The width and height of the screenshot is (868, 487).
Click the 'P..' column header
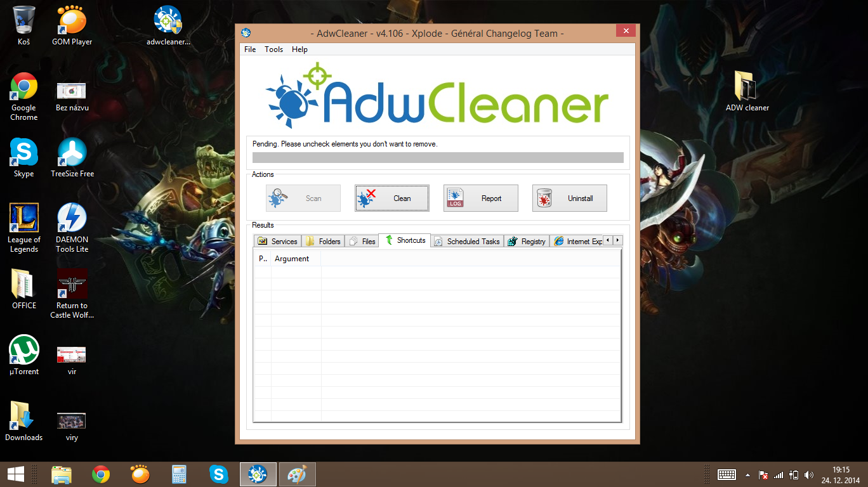(x=263, y=259)
